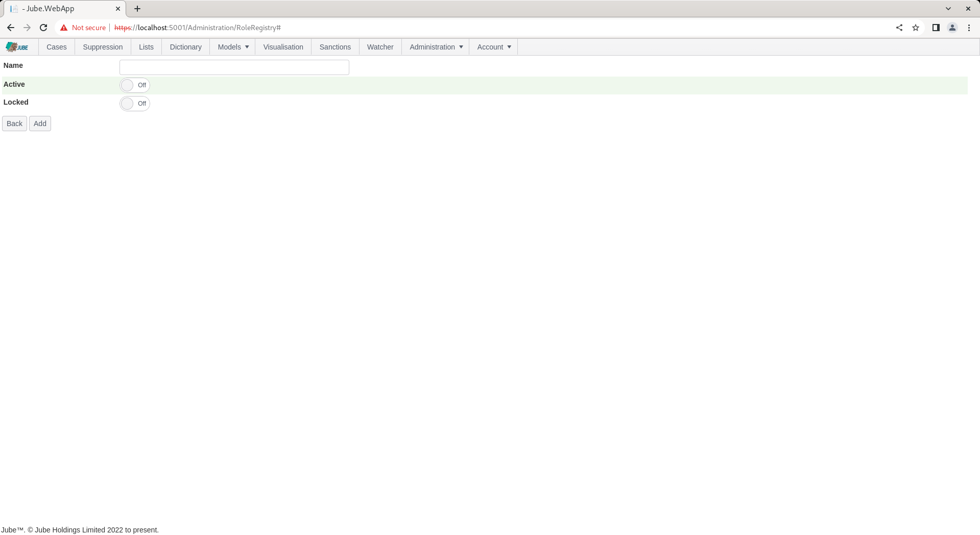This screenshot has height=535, width=980.
Task: Expand the Administration dropdown arrow
Action: coord(461,47)
